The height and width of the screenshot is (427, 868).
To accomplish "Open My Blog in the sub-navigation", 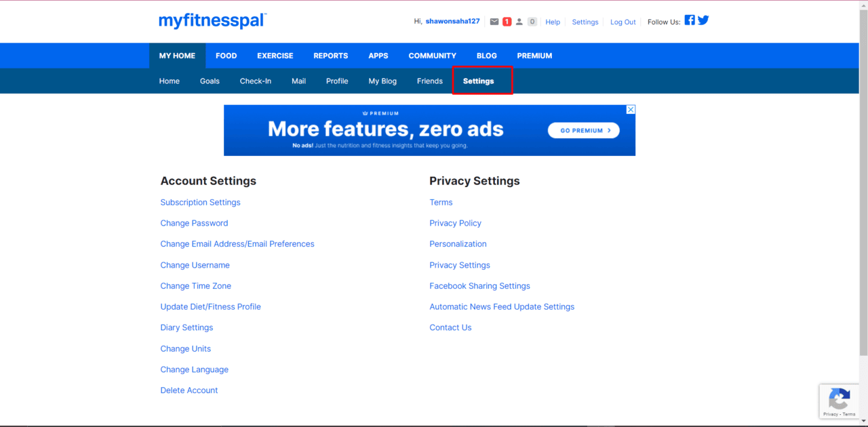I will (382, 81).
